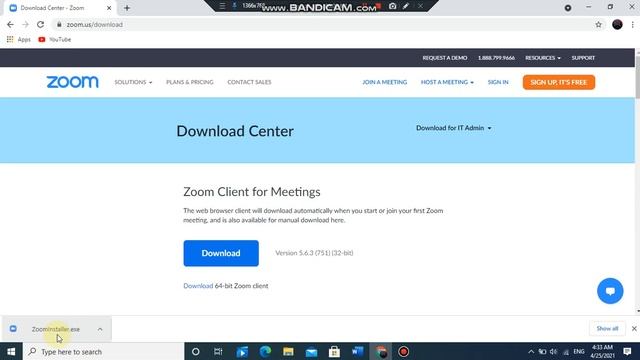Click the Bandicam screenshot camera icon
The height and width of the screenshot is (360, 640).
(392, 6)
